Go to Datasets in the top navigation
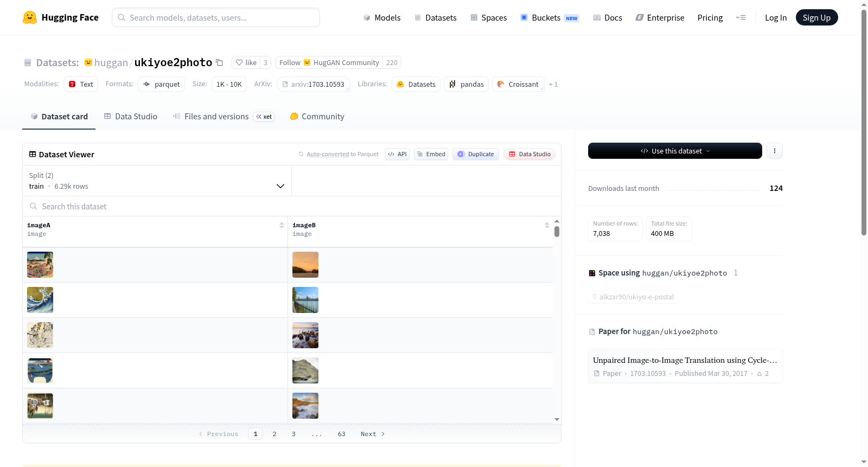 click(436, 17)
